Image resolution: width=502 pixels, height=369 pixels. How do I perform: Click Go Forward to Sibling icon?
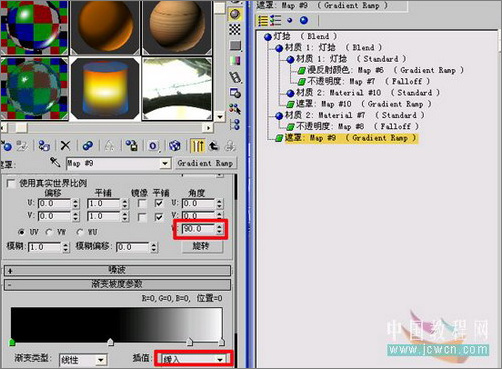[230, 146]
